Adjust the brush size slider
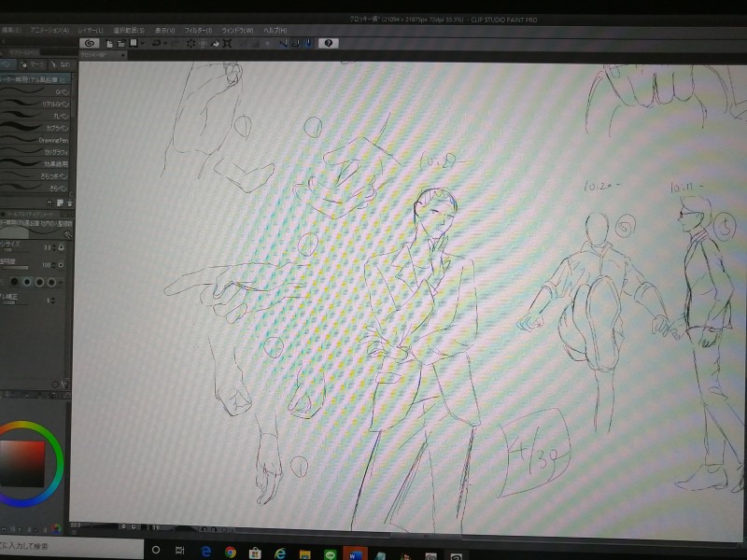 coord(18,251)
